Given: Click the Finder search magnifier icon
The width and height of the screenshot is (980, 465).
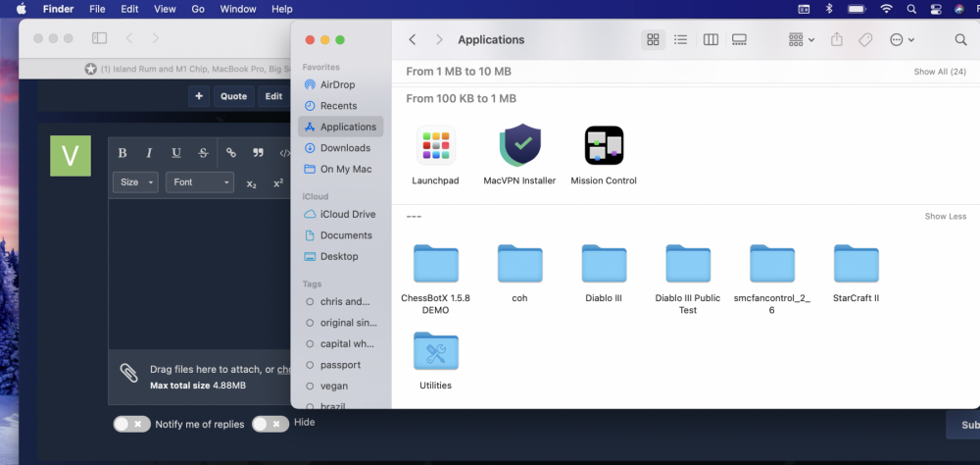Looking at the screenshot, I should tap(960, 40).
